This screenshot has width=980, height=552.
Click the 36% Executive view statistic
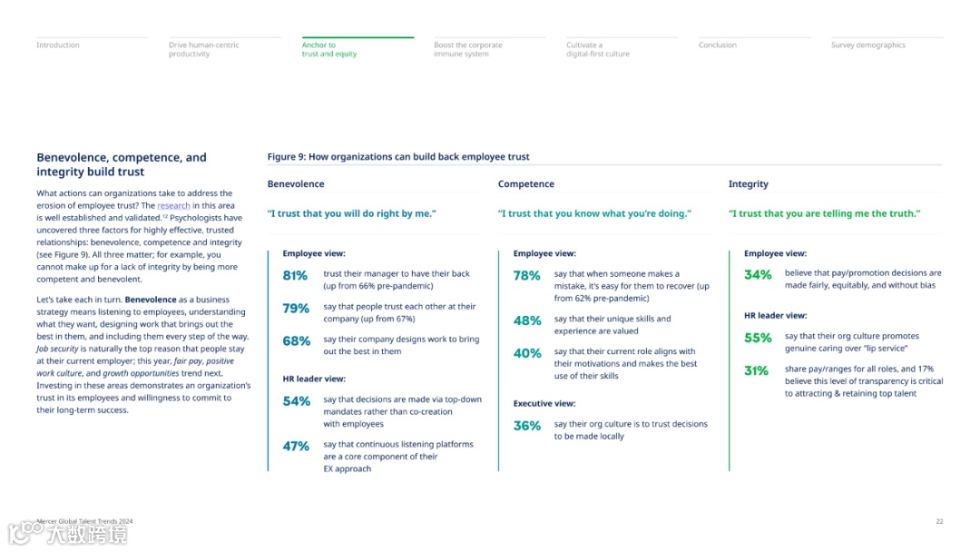coord(527,426)
